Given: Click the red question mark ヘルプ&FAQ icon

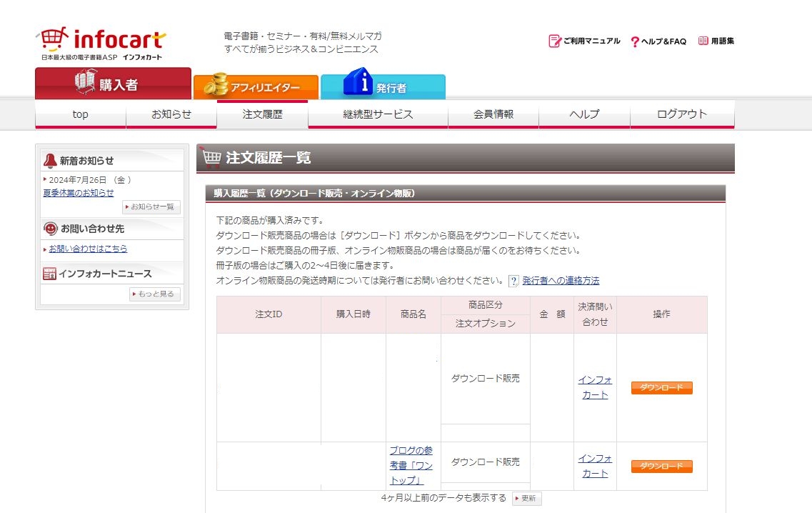Looking at the screenshot, I should point(635,41).
